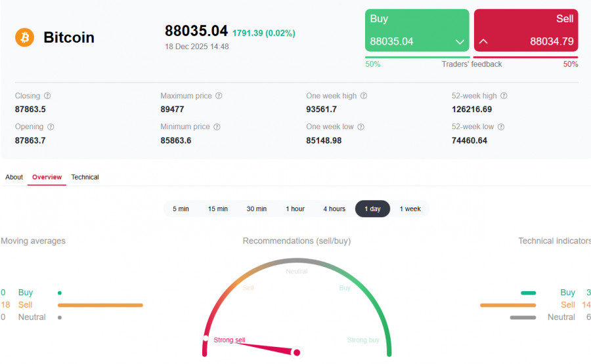
Task: Click the technical indicators green Buy bar
Action: [529, 293]
